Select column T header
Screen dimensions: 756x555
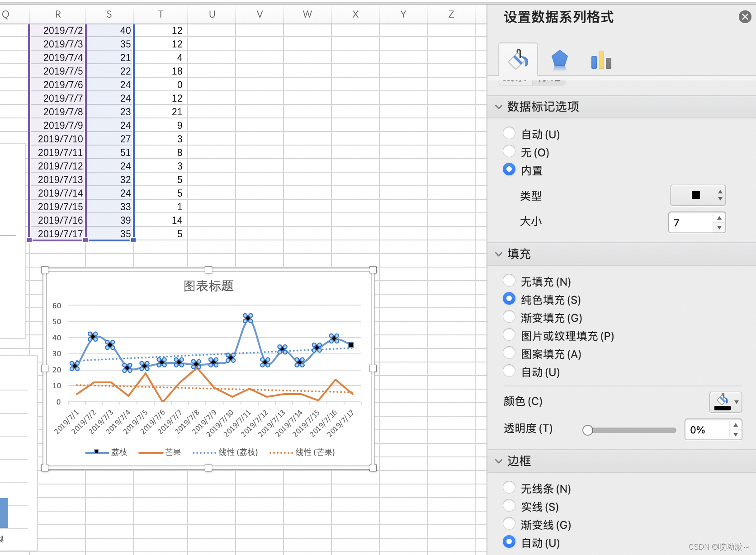pos(161,14)
